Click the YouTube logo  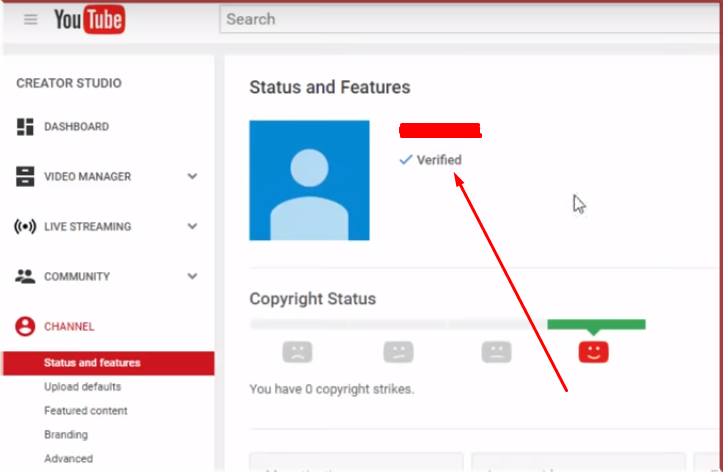tap(88, 20)
